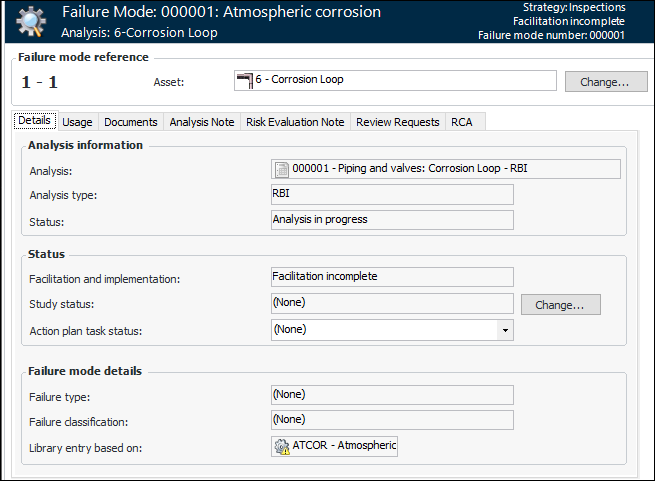Click the ATCOR library entry gear icon
The width and height of the screenshot is (655, 481).
282,446
